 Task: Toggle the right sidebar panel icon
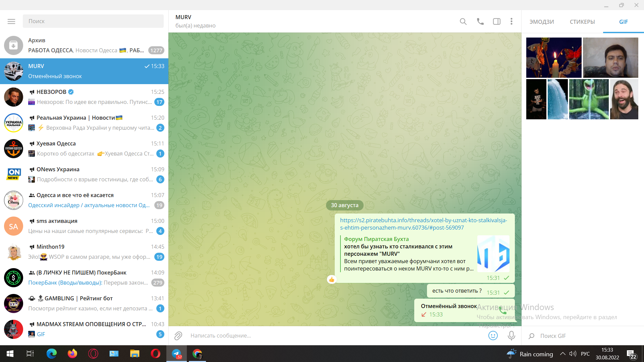pyautogui.click(x=497, y=21)
